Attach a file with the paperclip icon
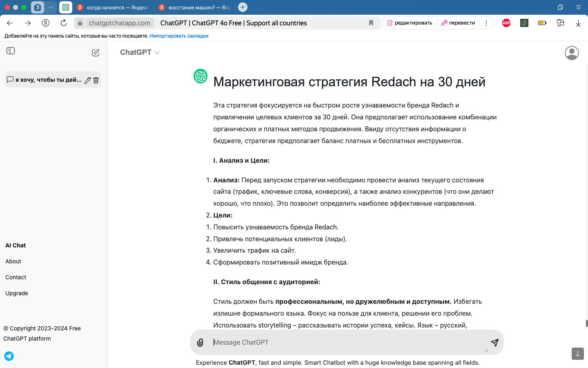This screenshot has width=588, height=368. [x=200, y=343]
